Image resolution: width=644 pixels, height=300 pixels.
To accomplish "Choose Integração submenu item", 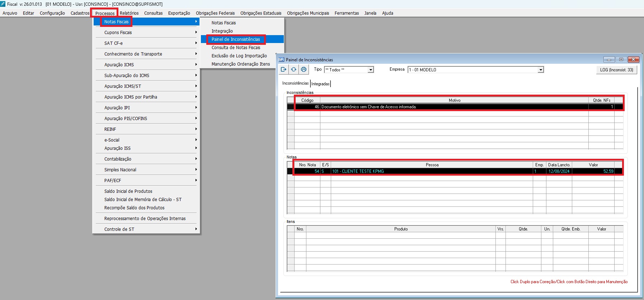I will click(x=242, y=31).
